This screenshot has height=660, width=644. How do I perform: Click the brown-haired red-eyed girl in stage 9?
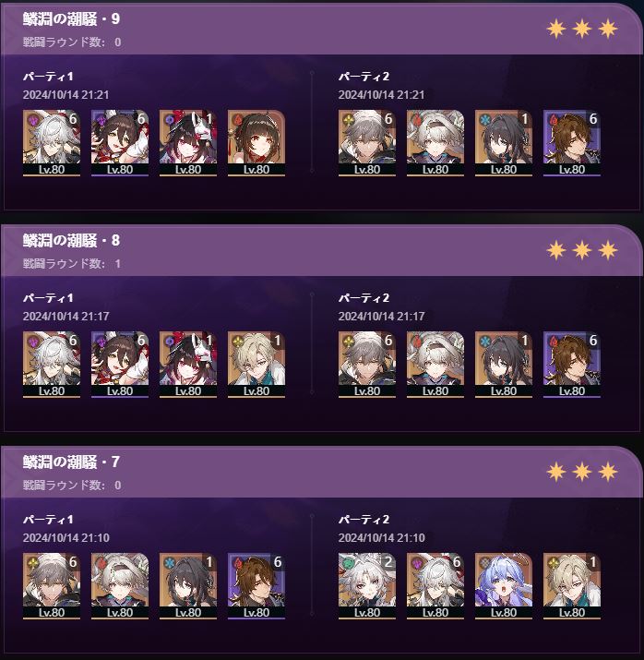tap(256, 143)
